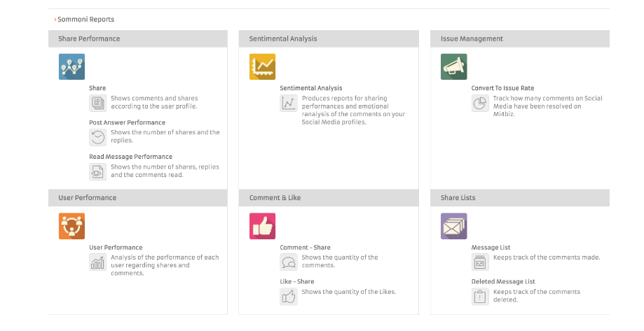Click the pink Comment & Like thumbs-up icon

[262, 226]
